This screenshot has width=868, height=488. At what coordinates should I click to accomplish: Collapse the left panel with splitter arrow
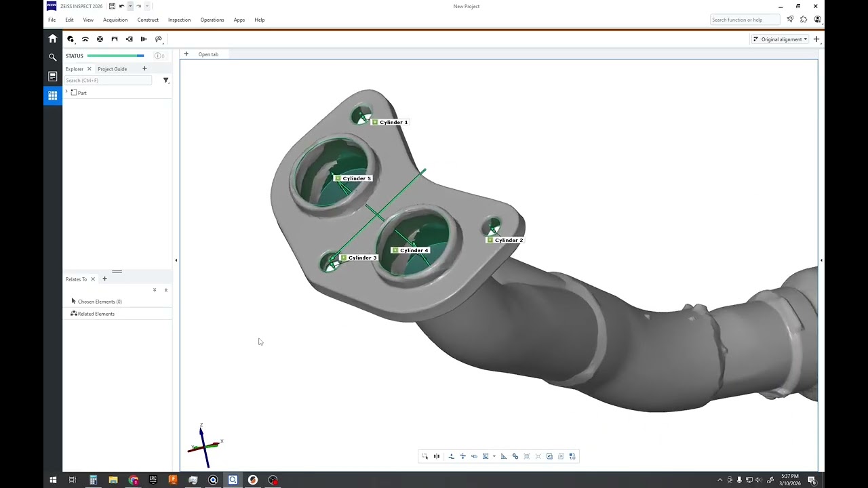(176, 260)
